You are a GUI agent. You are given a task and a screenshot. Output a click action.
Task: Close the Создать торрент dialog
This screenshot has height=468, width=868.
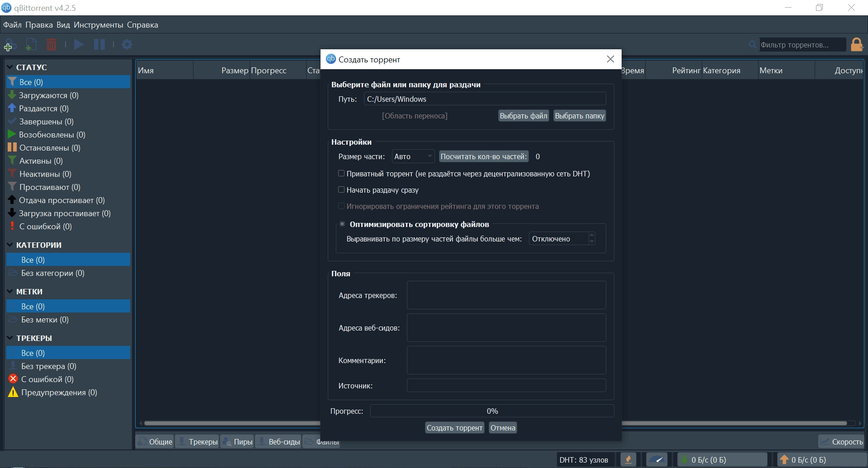(x=610, y=59)
